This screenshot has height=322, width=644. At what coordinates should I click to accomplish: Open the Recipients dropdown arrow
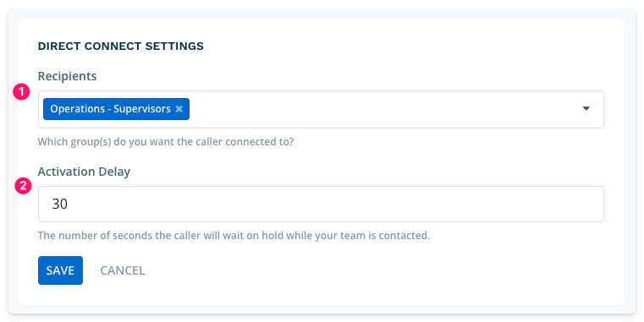coord(586,109)
